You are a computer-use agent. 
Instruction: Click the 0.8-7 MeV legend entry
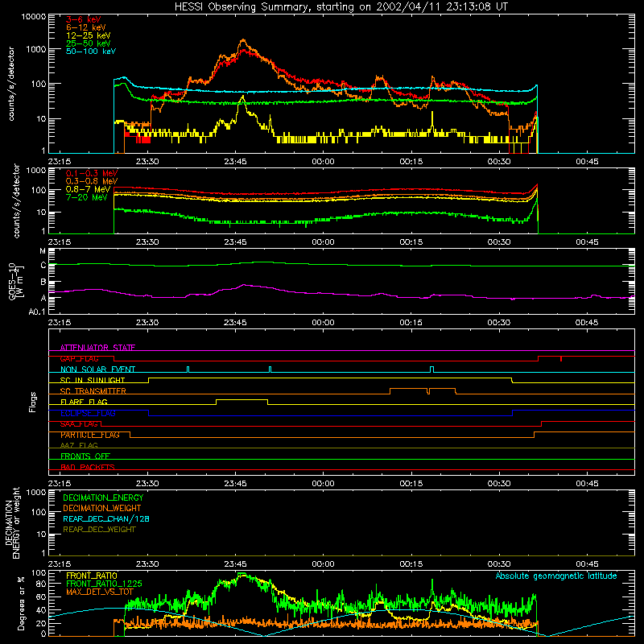click(x=89, y=189)
